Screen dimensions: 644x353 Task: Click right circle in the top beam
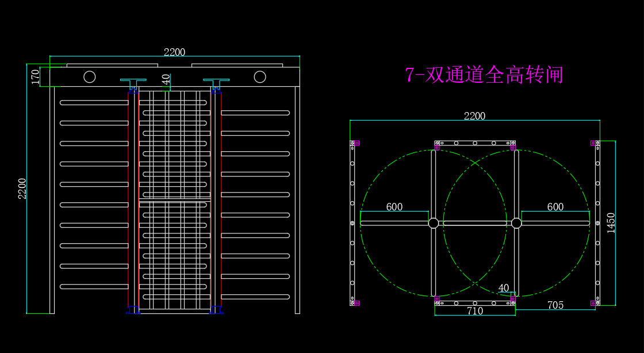point(260,77)
